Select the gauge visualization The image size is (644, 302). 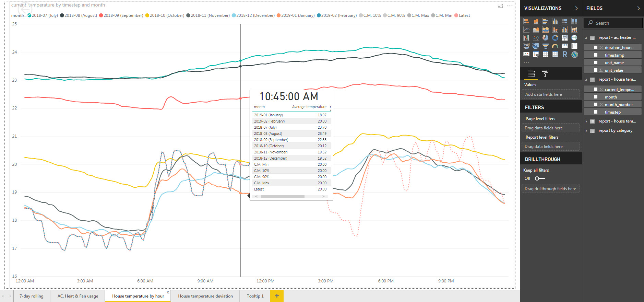(x=555, y=46)
